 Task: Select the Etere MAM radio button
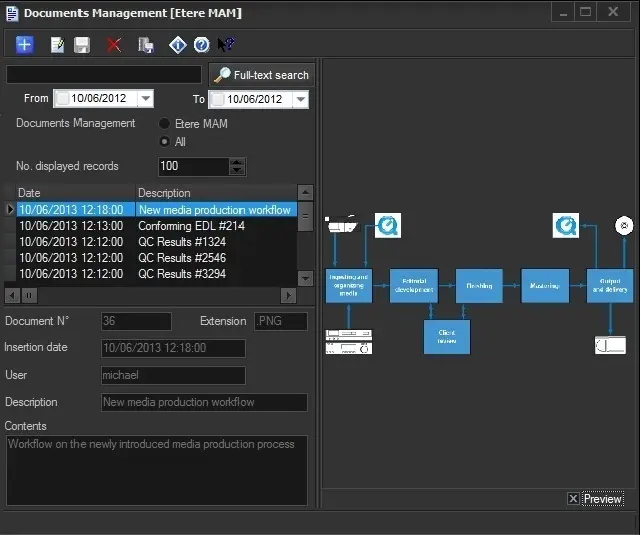164,124
